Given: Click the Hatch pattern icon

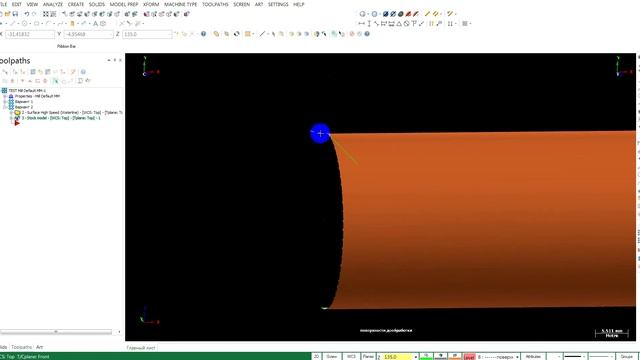Looking at the screenshot, I should 464,24.
